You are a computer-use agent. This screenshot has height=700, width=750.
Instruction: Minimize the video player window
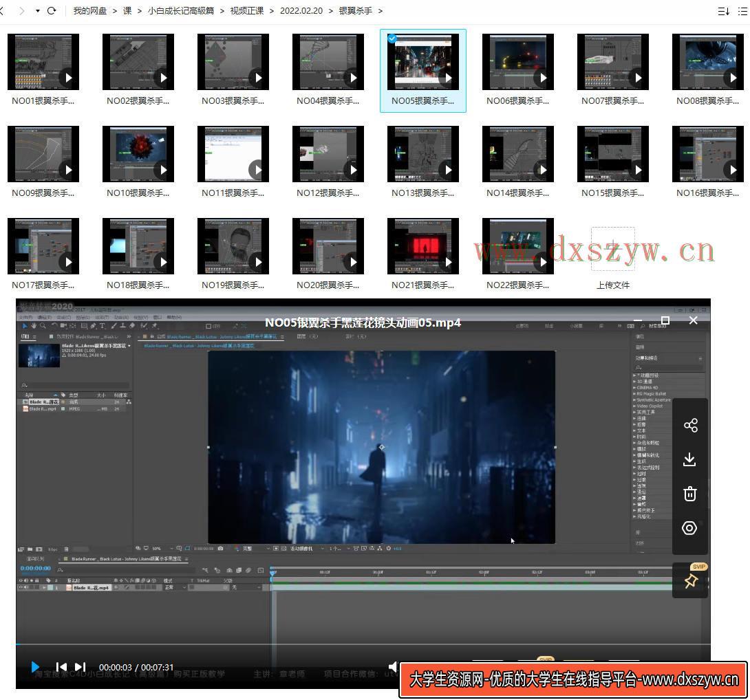637,320
